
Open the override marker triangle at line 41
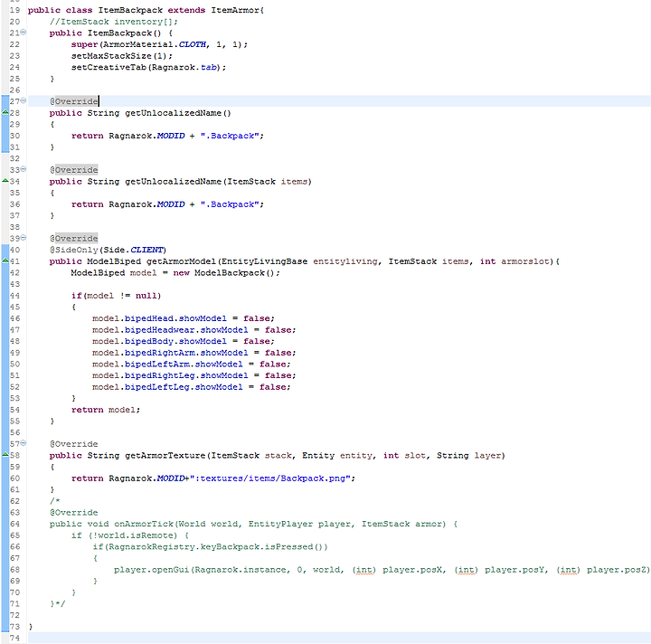pos(5,260)
